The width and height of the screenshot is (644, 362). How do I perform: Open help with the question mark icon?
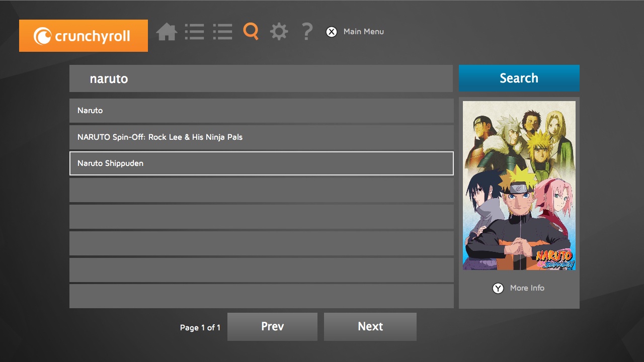tap(307, 32)
